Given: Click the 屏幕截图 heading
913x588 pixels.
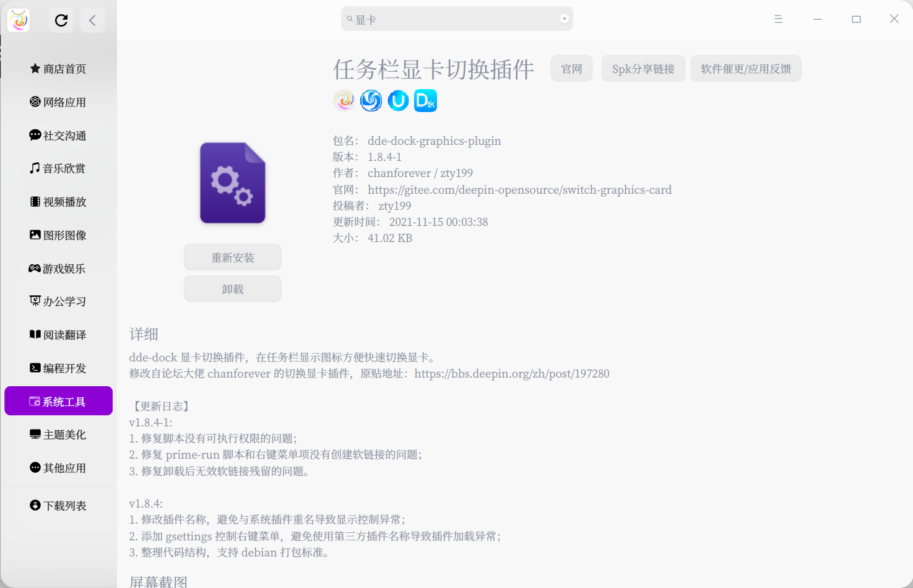Looking at the screenshot, I should pyautogui.click(x=158, y=582).
